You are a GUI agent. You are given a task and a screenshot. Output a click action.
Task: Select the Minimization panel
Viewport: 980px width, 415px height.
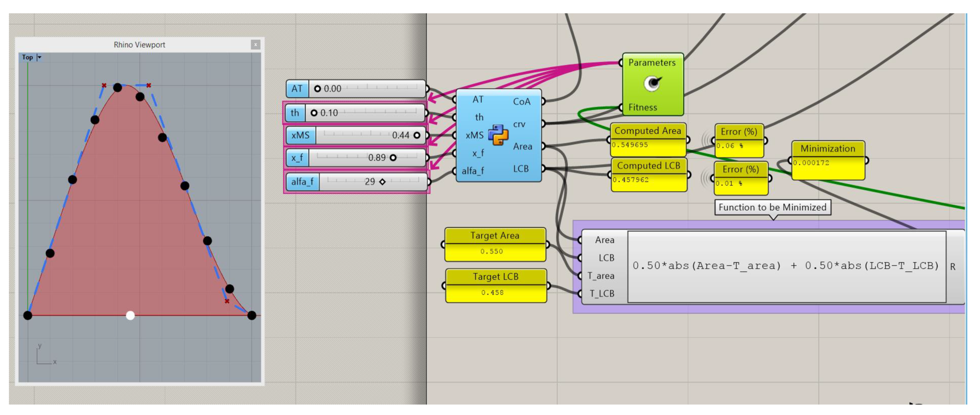coord(828,149)
